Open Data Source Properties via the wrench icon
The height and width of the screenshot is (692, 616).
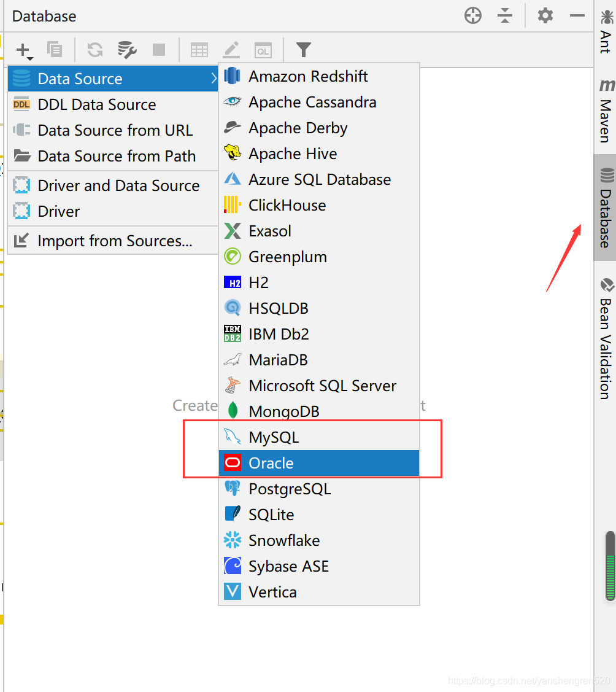tap(127, 50)
